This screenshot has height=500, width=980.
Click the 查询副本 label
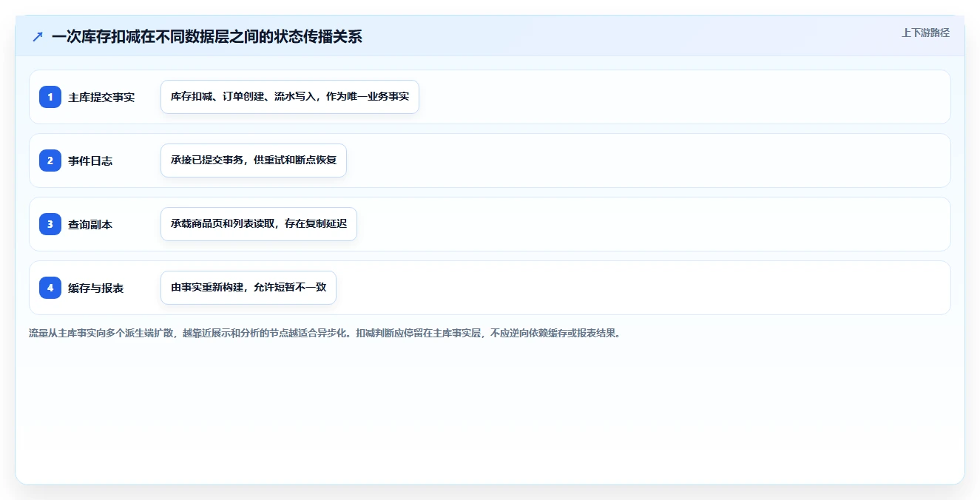[x=90, y=224]
